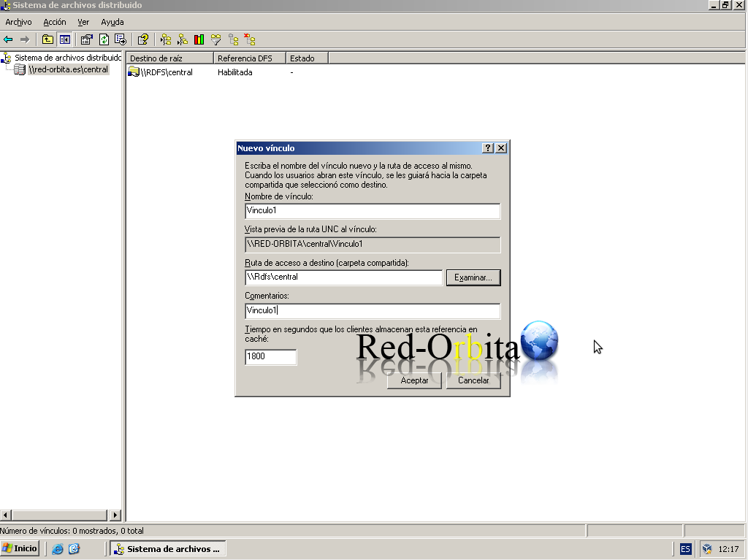Click the server icon next to \\red-orbita.es\central
This screenshot has height=560, width=748.
pos(20,69)
